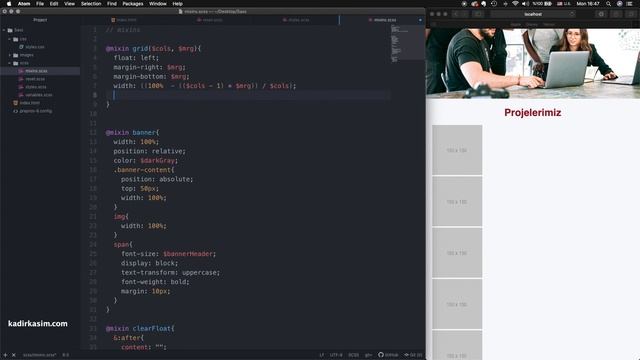Open prepros-6.config file in tree
Image resolution: width=640 pixels, height=360 pixels.
point(36,111)
